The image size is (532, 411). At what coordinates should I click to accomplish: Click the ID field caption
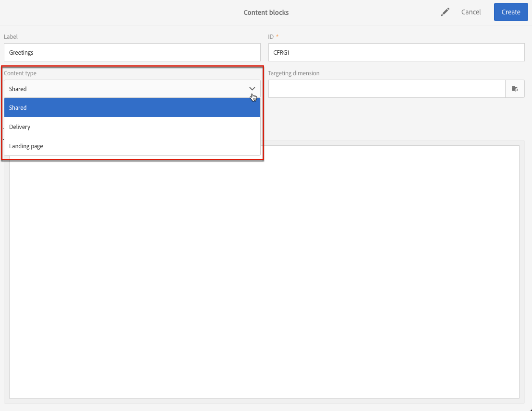(x=271, y=36)
